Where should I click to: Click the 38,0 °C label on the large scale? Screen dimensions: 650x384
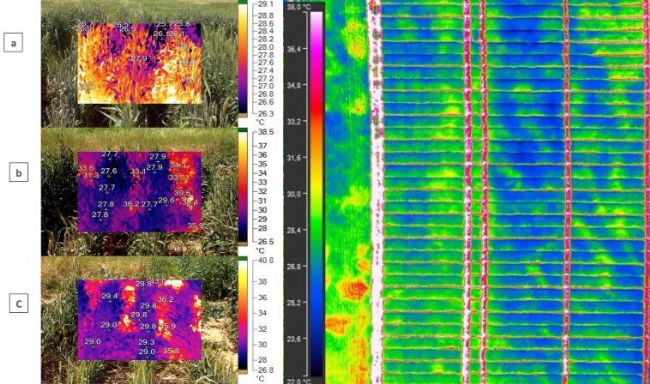click(x=298, y=7)
